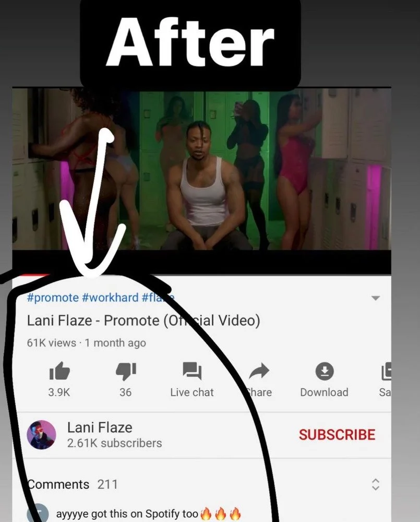This screenshot has width=420, height=522.
Task: Open Live chat icon
Action: point(192,371)
